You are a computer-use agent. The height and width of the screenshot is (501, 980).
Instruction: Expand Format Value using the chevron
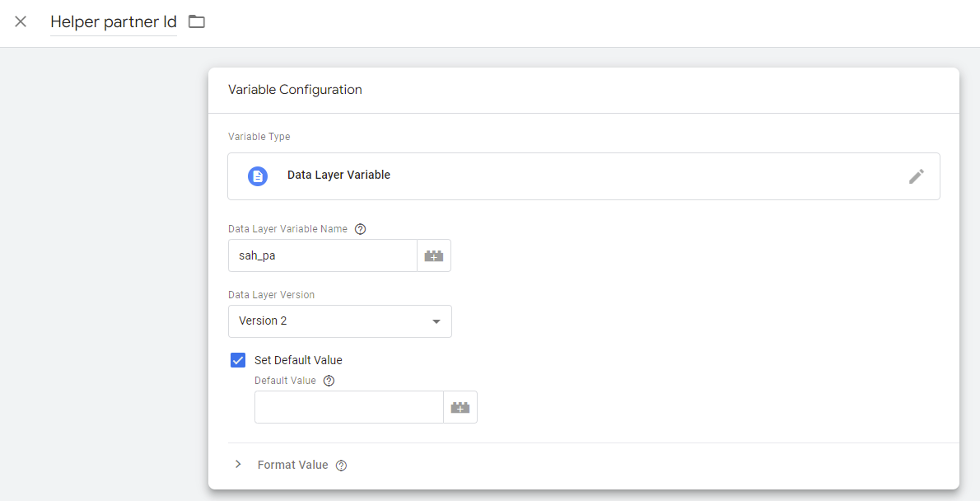(x=238, y=465)
